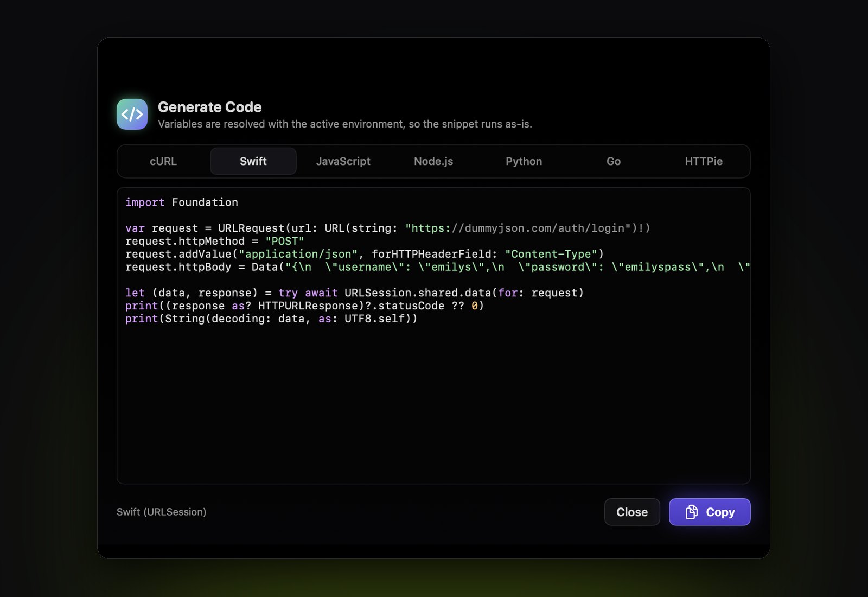The width and height of the screenshot is (868, 597).
Task: Select the Go tab
Action: (x=614, y=161)
